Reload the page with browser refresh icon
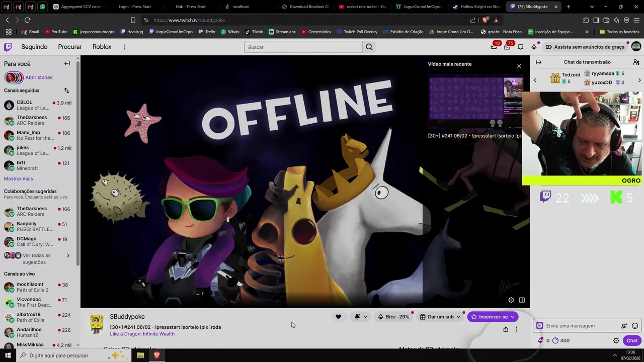The height and width of the screenshot is (362, 644). 27,20
